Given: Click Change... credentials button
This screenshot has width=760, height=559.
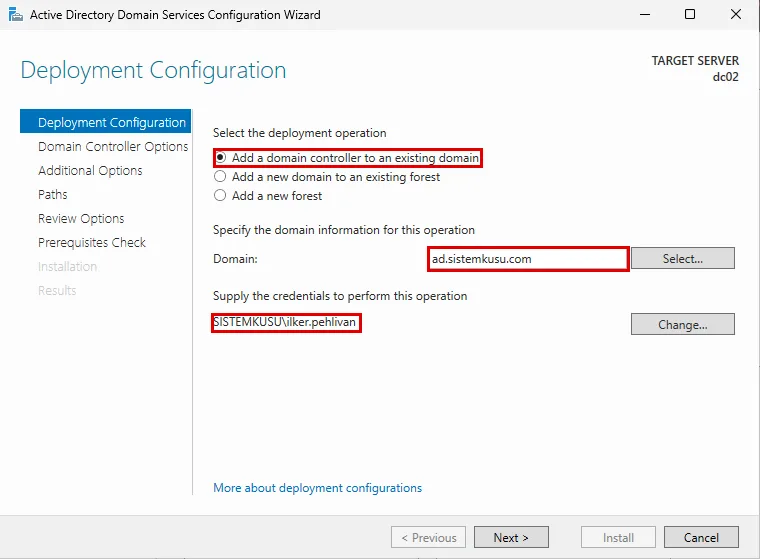Looking at the screenshot, I should click(682, 324).
